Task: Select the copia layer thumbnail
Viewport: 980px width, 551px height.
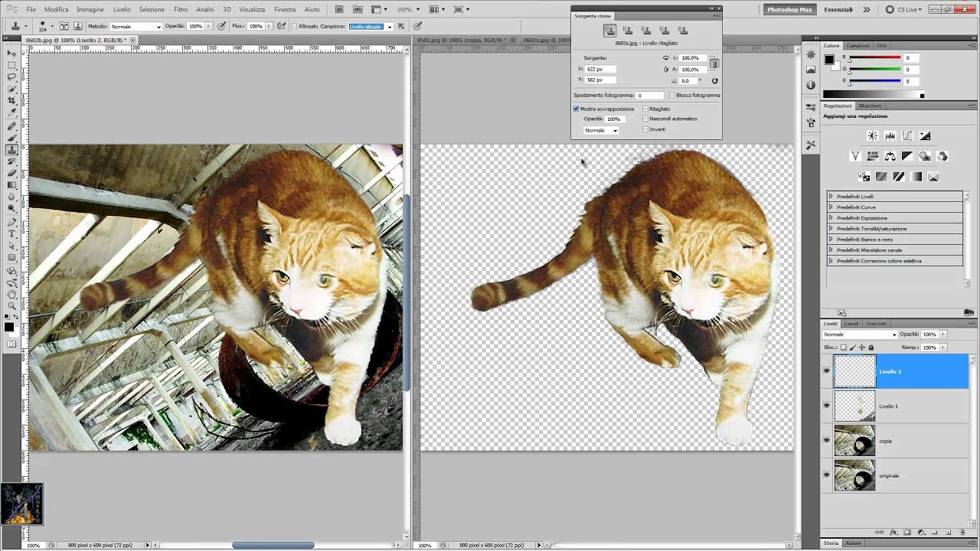Action: pos(854,441)
